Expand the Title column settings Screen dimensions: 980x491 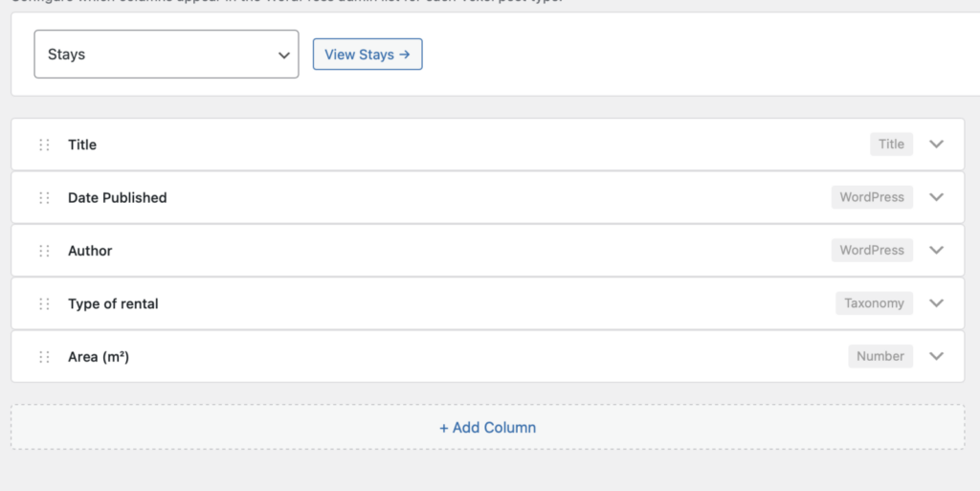click(936, 145)
